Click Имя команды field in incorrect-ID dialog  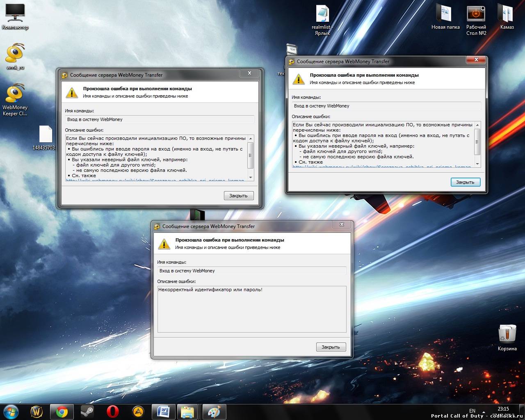pyautogui.click(x=252, y=271)
